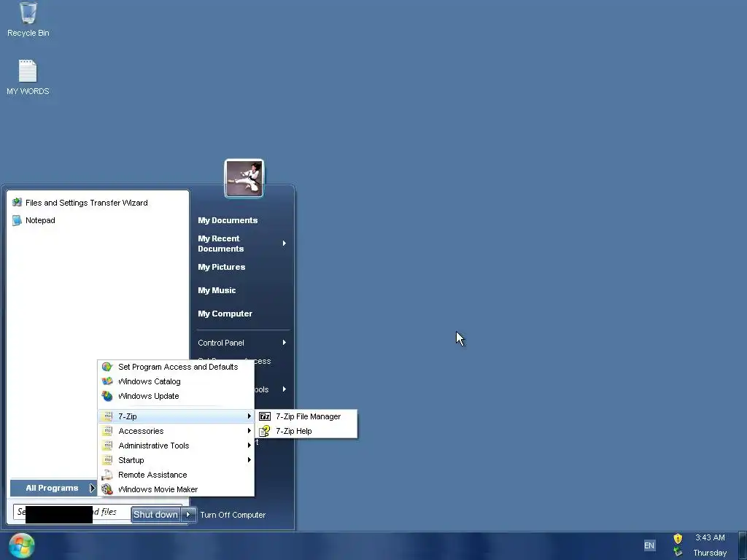This screenshot has width=747, height=560.
Task: Expand the Control Panel arrow
Action: pyautogui.click(x=285, y=343)
